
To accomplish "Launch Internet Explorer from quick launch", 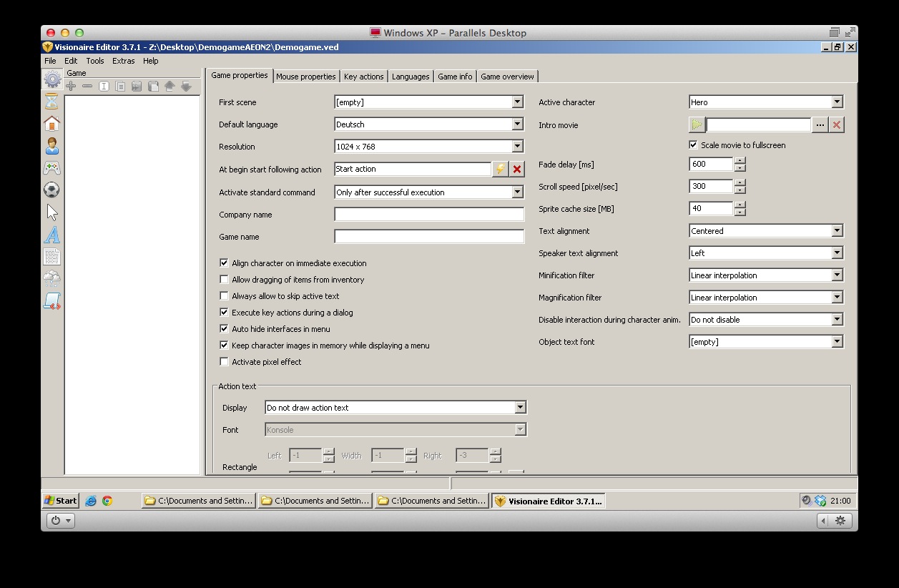I will [91, 501].
